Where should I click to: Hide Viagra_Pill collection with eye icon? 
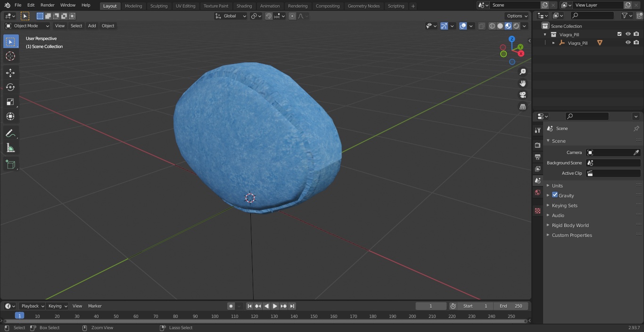[628, 34]
